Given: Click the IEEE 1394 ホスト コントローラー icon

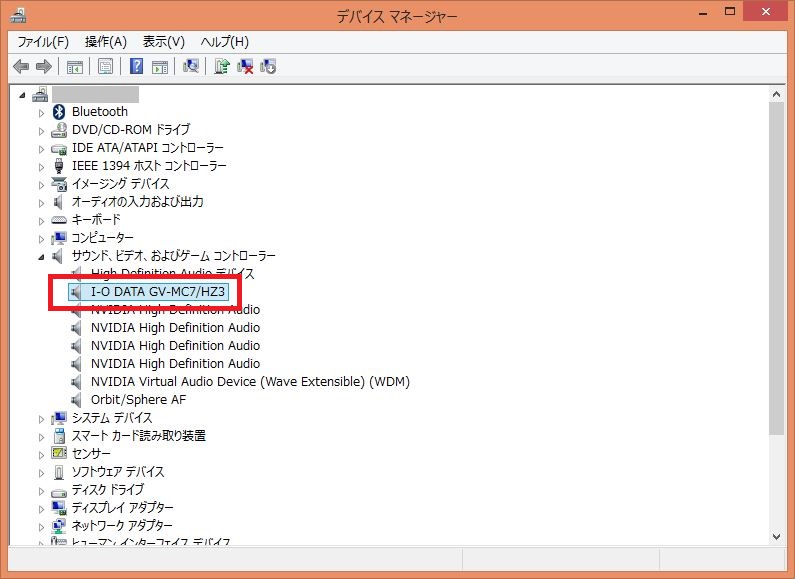Looking at the screenshot, I should [x=59, y=166].
